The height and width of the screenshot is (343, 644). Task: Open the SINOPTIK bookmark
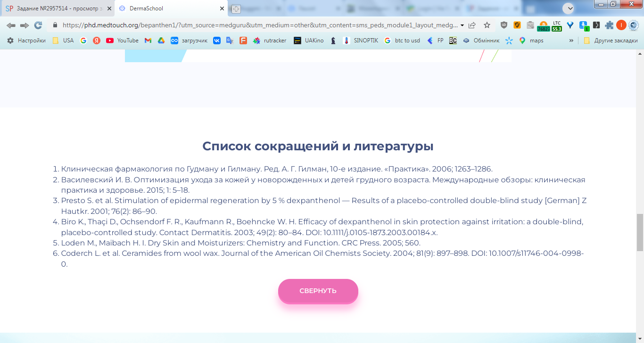[x=361, y=41]
